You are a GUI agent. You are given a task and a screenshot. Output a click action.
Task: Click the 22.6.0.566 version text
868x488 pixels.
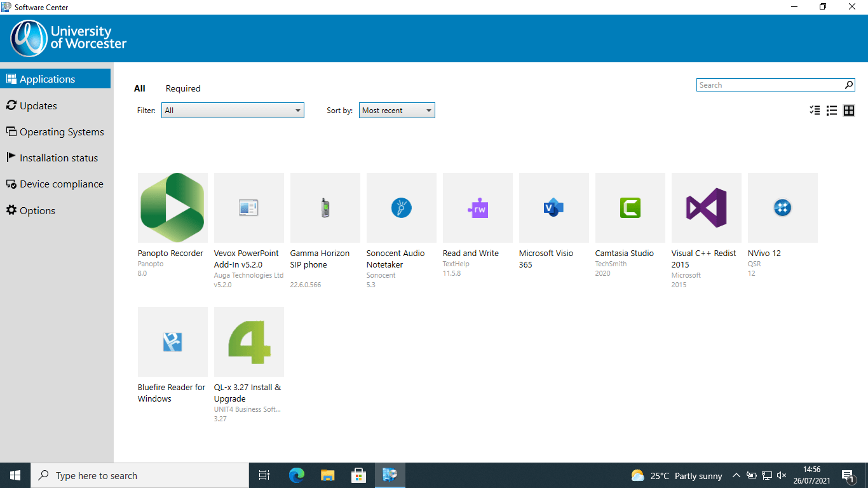306,285
